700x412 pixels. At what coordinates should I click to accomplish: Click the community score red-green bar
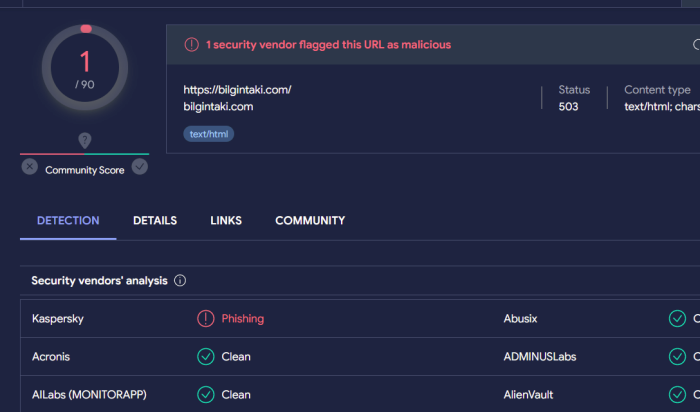click(84, 154)
